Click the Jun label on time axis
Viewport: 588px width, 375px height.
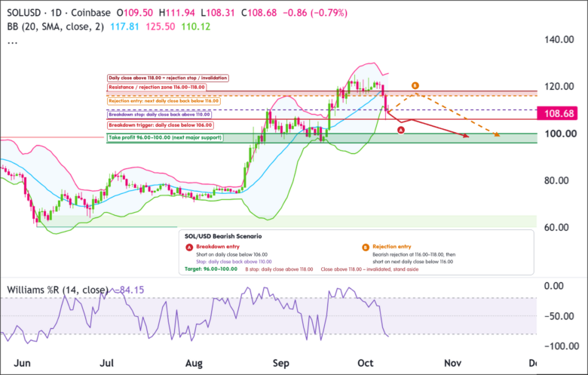coord(22,364)
